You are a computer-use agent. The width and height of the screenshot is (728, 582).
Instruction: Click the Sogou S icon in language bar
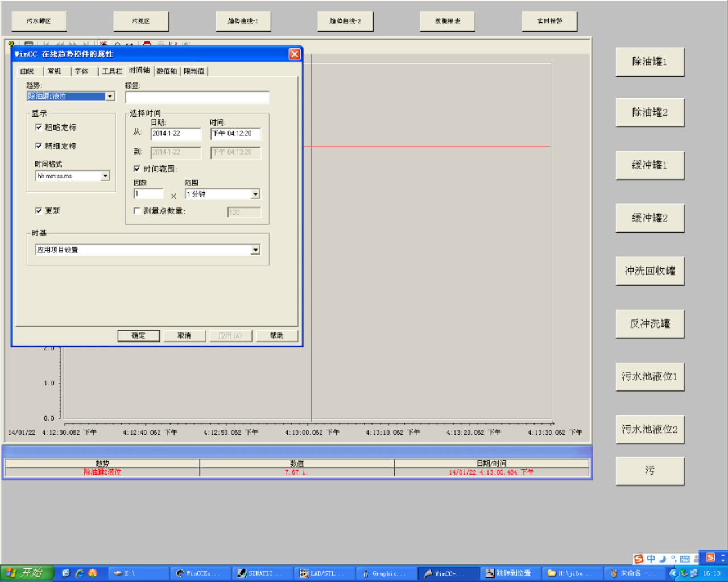pyautogui.click(x=639, y=559)
